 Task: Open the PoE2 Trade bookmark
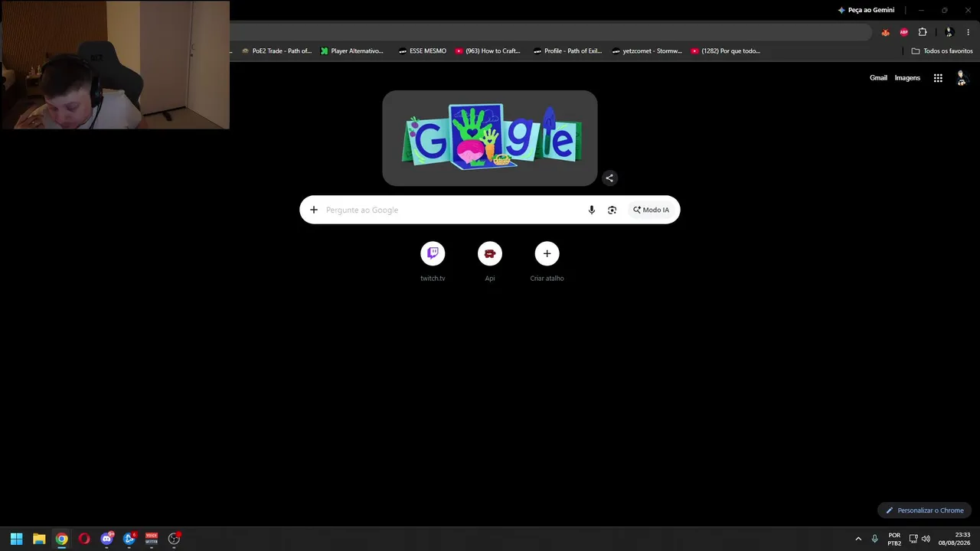coord(276,51)
